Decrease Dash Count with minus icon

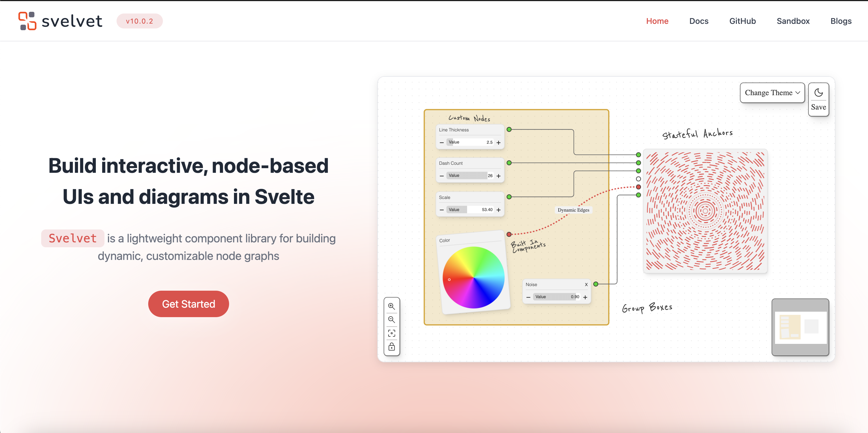point(442,176)
